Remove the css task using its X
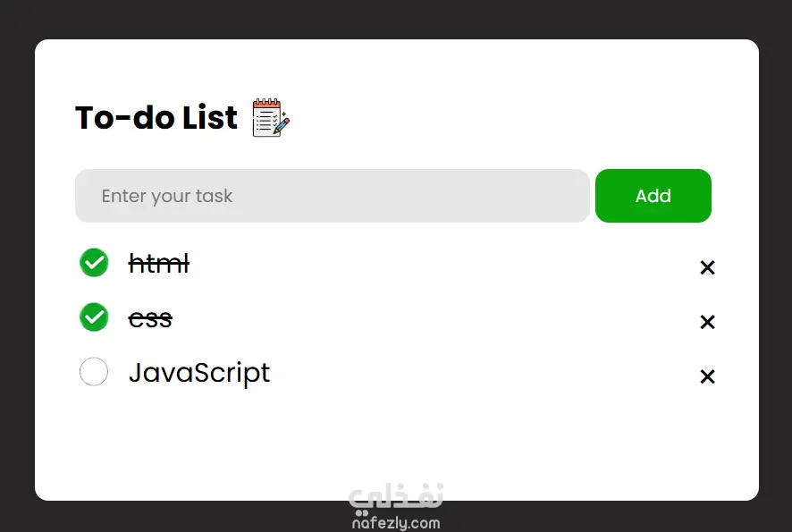Screen dimensions: 792x532 click(x=707, y=322)
